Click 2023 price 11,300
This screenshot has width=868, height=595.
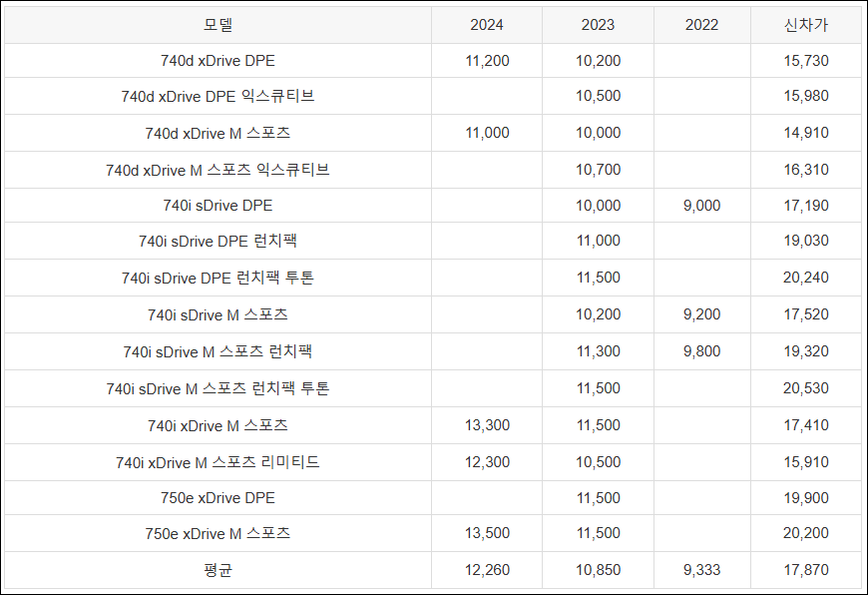click(x=598, y=351)
